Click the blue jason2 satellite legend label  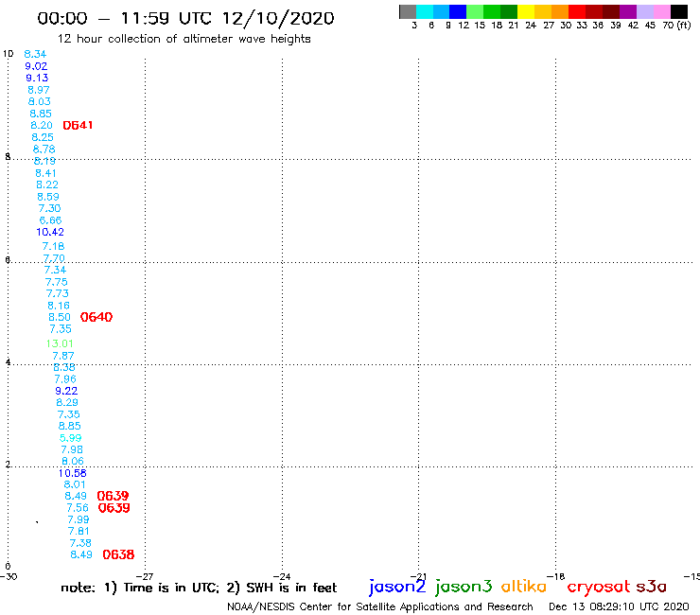pyautogui.click(x=397, y=587)
